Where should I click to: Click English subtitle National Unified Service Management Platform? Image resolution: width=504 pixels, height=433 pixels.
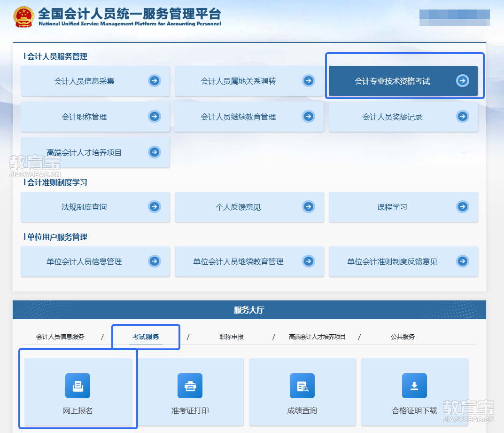pos(130,24)
